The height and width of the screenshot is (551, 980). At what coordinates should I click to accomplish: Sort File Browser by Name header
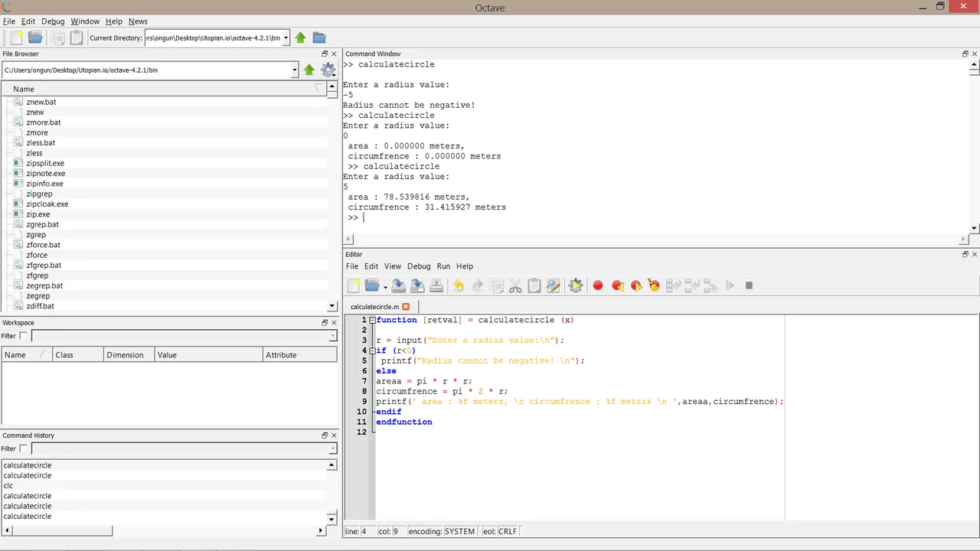162,89
